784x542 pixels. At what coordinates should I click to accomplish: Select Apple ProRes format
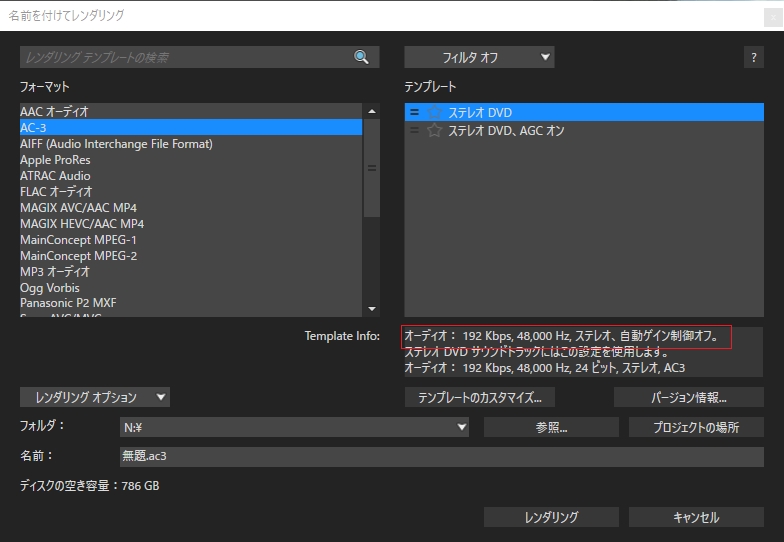(x=190, y=160)
